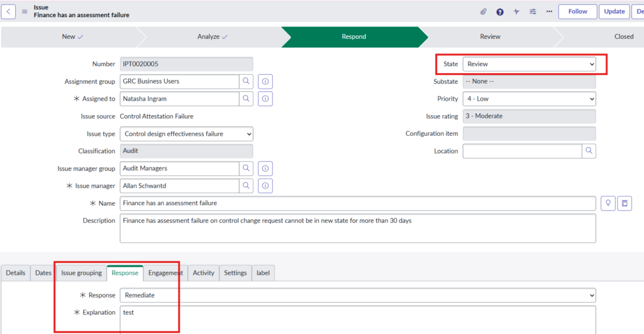This screenshot has height=334, width=644.
Task: Click the paperclip attachments icon
Action: click(x=484, y=11)
